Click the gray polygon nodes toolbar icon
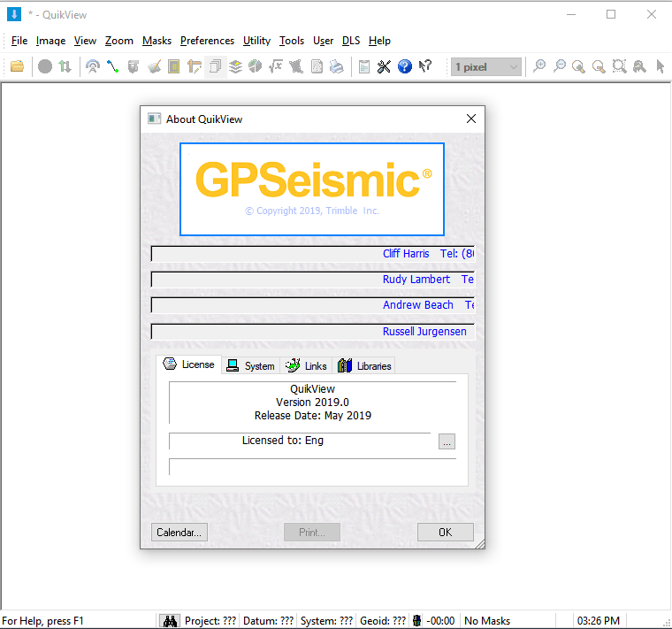This screenshot has width=672, height=629. pos(296,66)
